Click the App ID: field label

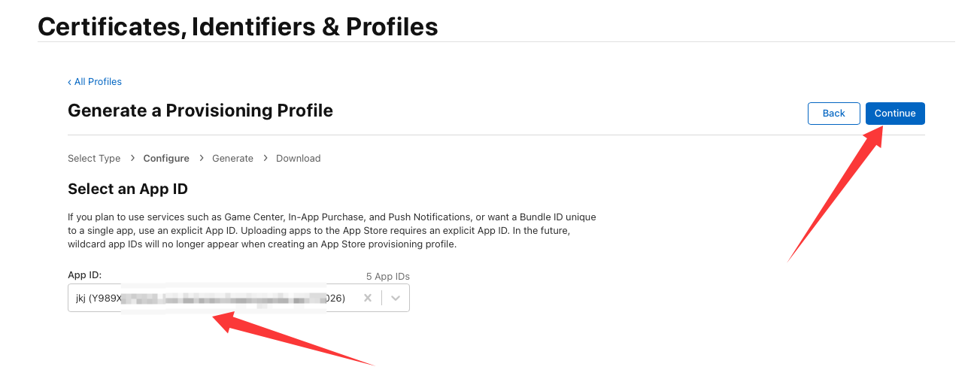click(84, 275)
